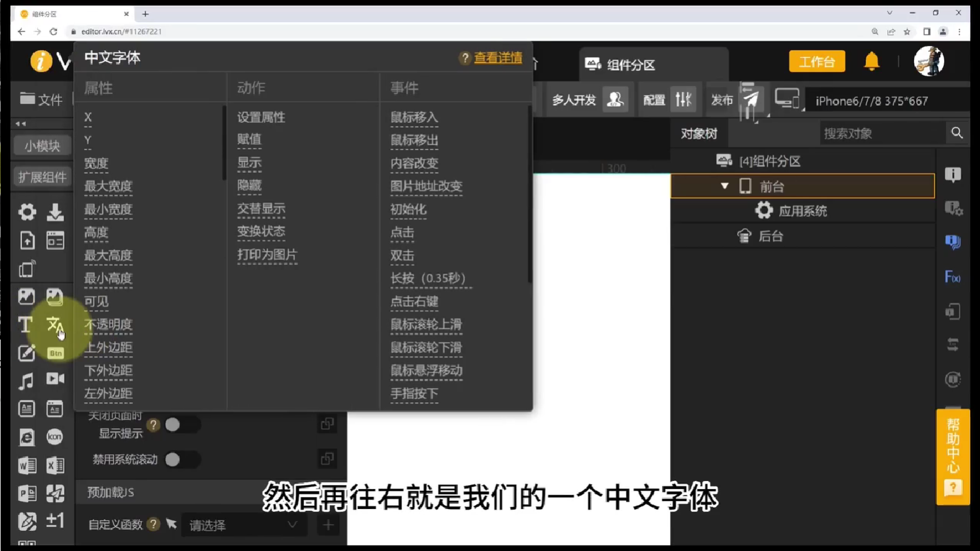Toggle disable system scrolling switch
The width and height of the screenshot is (980, 551).
(x=181, y=460)
